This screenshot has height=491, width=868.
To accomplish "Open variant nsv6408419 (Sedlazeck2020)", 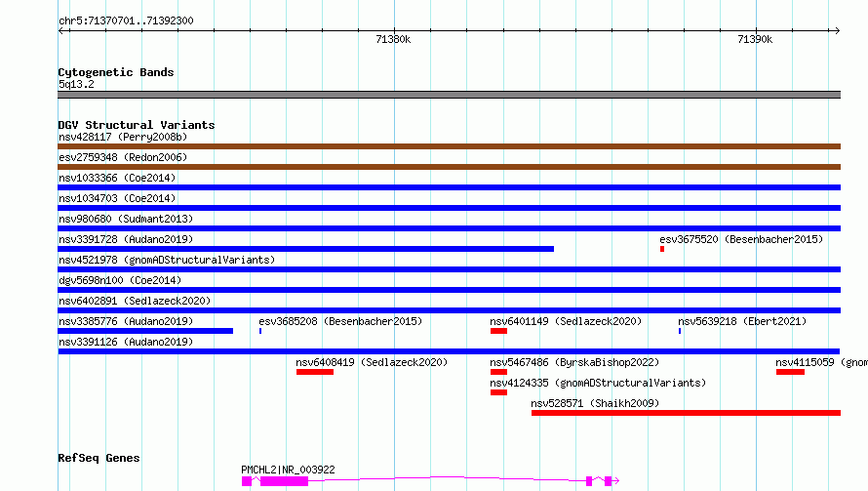I will [x=372, y=362].
